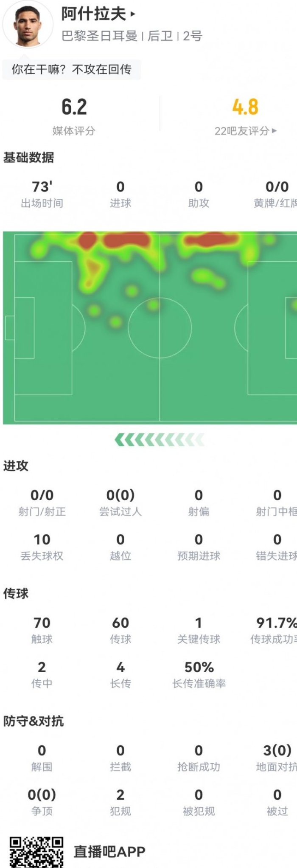297x868 pixels.
Task: Tap the 犯规 stat showing 2
Action: 120,802
